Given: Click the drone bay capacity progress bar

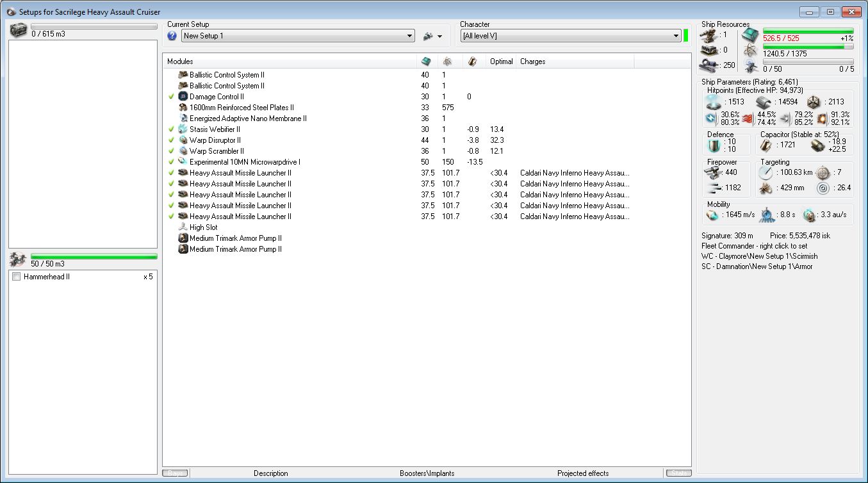Looking at the screenshot, I should pyautogui.click(x=94, y=256).
